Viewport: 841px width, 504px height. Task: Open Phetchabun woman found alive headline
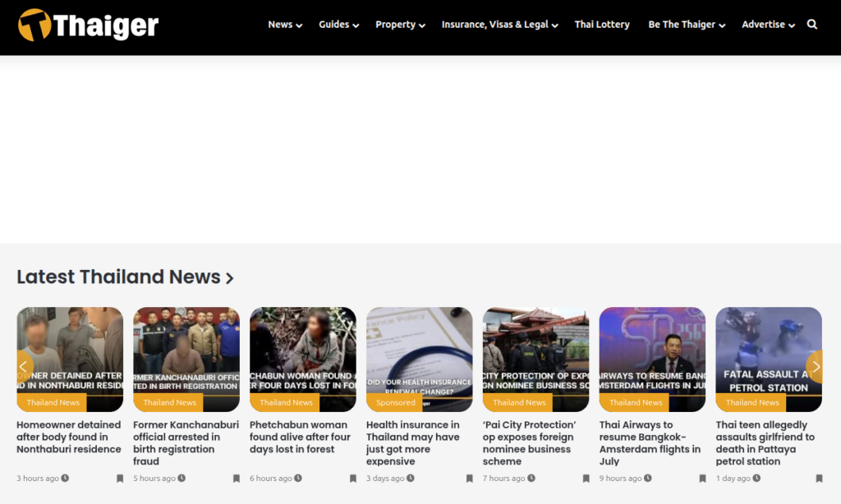(x=300, y=437)
